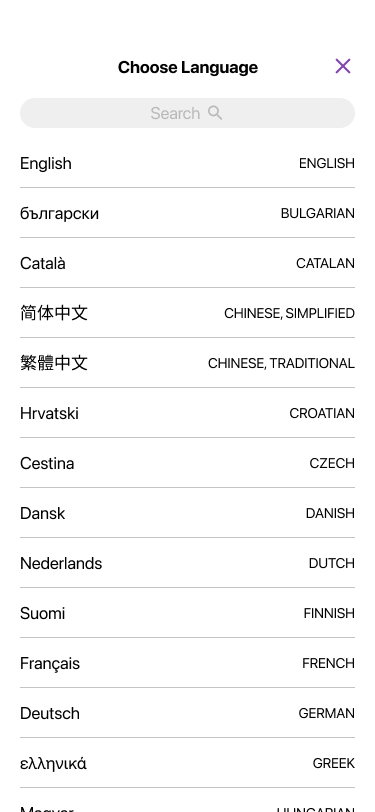Select Deutsch language row
The width and height of the screenshot is (375, 812).
click(188, 713)
